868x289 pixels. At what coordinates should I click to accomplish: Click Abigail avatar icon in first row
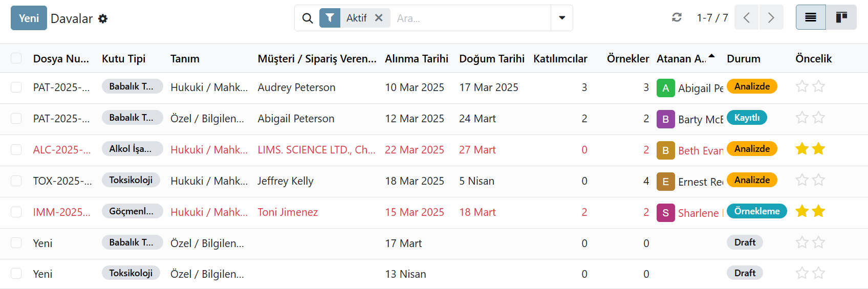coord(665,88)
